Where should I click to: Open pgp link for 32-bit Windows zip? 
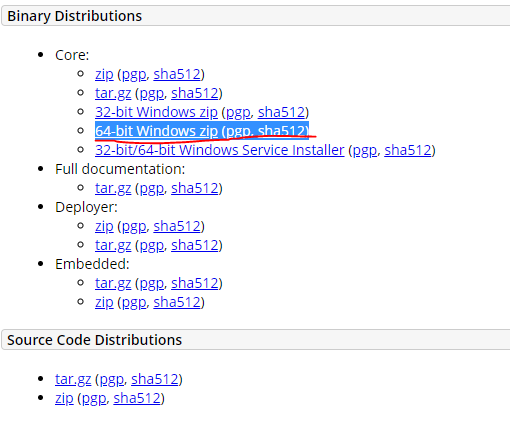(238, 112)
